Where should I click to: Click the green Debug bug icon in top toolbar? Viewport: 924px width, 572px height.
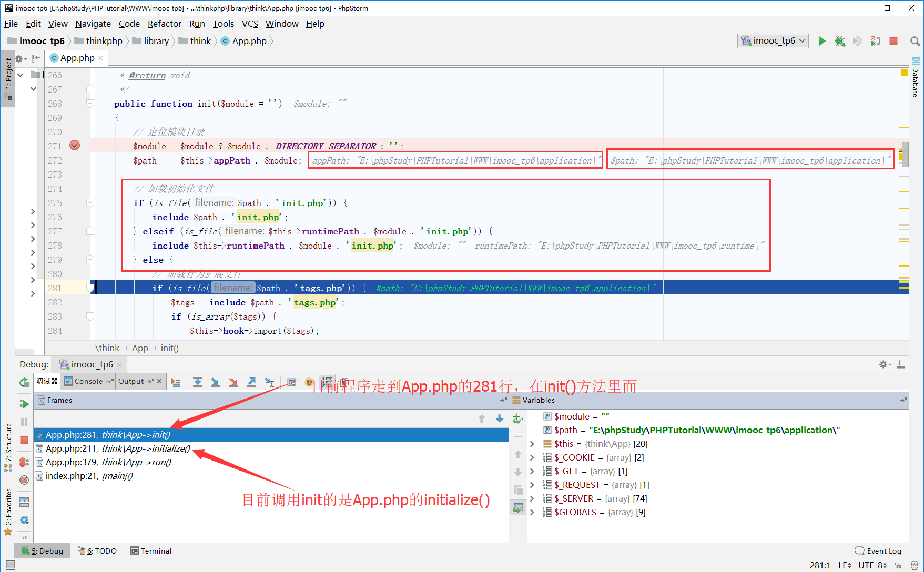point(840,41)
